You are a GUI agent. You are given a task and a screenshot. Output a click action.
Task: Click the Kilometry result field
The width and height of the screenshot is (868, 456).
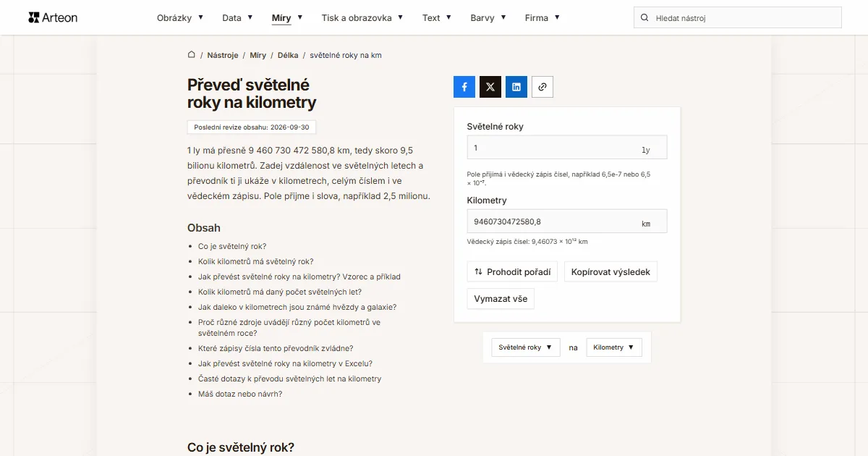click(567, 221)
